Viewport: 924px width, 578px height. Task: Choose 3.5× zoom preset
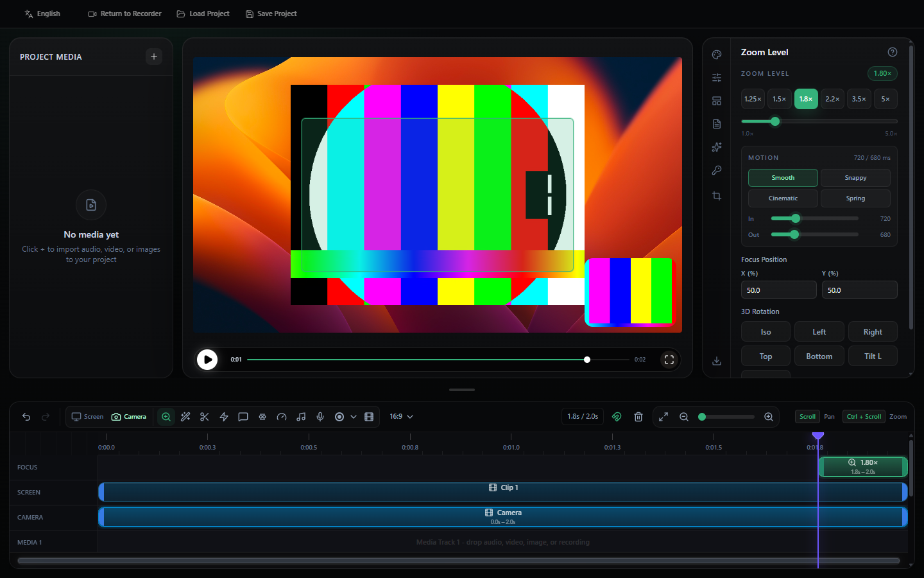[859, 99]
